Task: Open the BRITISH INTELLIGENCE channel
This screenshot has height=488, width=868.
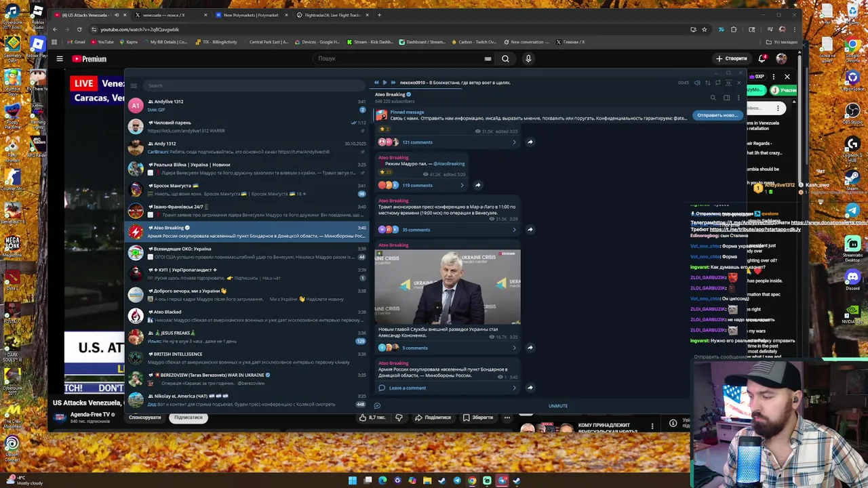Action: point(247,357)
